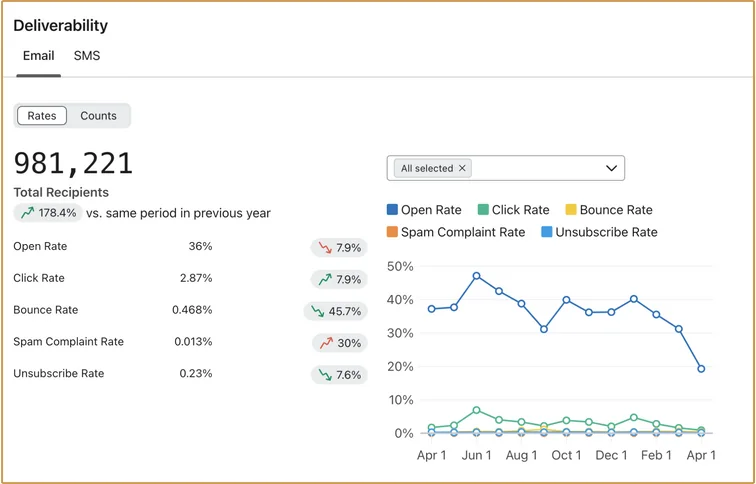Switch to the SMS tab
This screenshot has width=756, height=484.
[x=87, y=56]
